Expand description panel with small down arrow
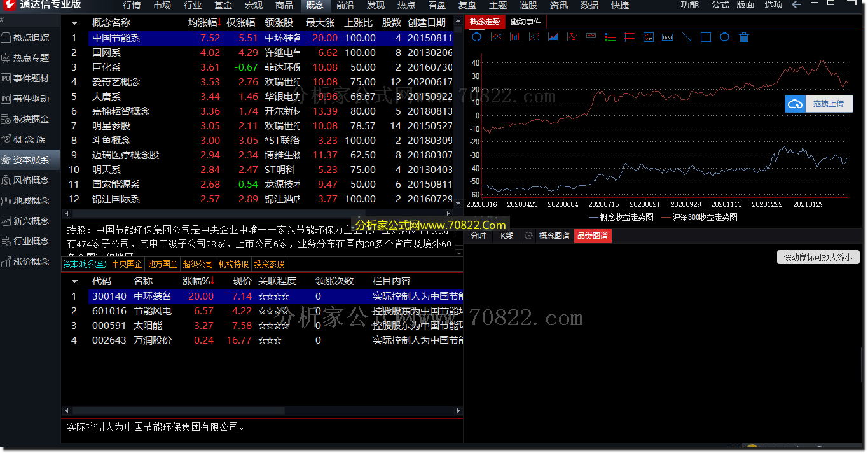 coord(459,253)
